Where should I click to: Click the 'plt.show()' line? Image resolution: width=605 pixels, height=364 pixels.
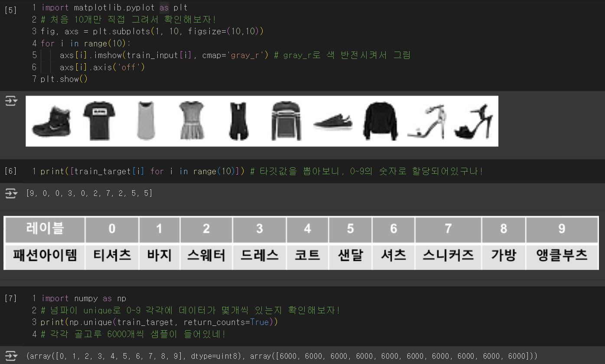click(64, 79)
